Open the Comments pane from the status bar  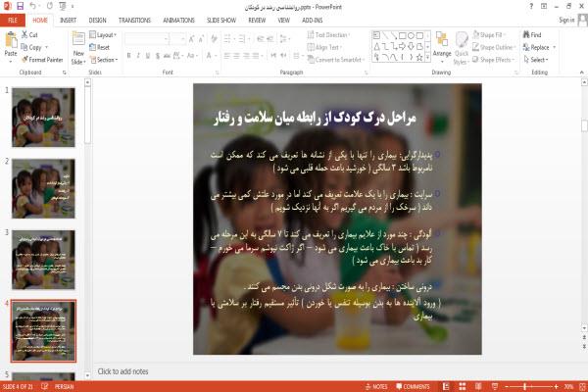pos(413,386)
